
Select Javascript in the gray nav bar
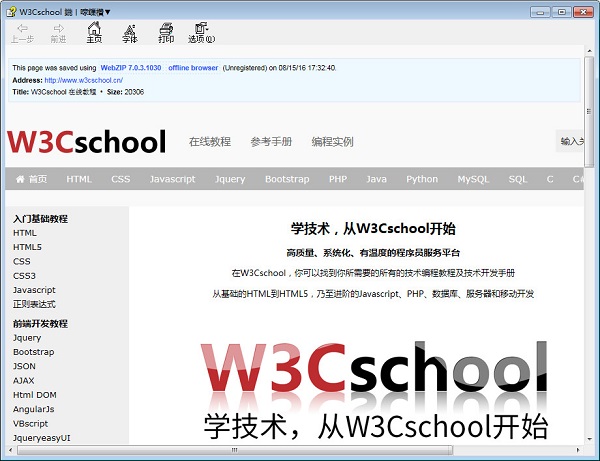point(172,180)
